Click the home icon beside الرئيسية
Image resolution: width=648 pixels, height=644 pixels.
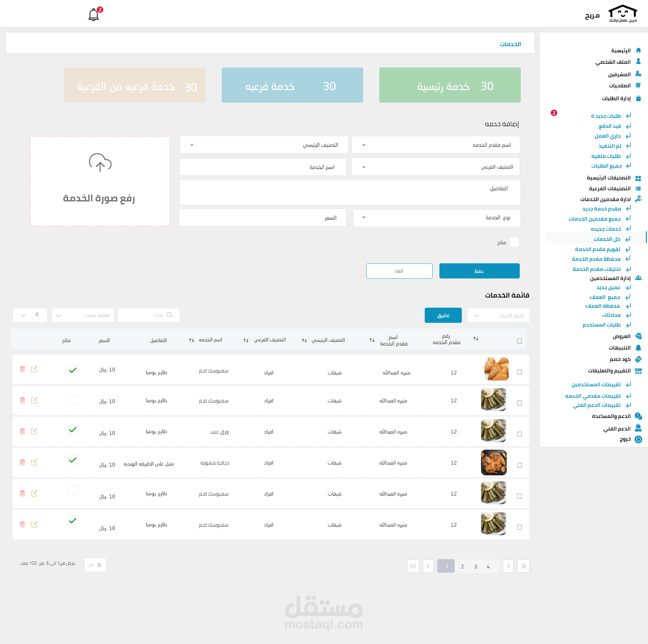coord(638,50)
